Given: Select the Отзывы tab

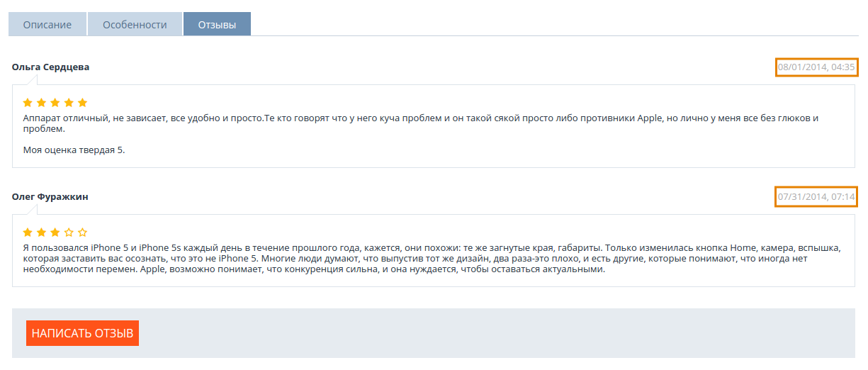Looking at the screenshot, I should pyautogui.click(x=217, y=25).
